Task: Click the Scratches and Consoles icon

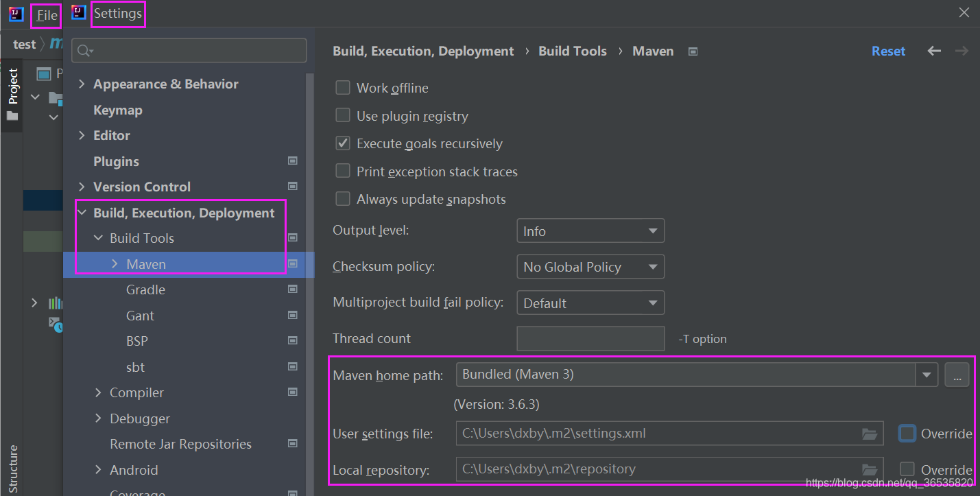Action: tap(56, 323)
